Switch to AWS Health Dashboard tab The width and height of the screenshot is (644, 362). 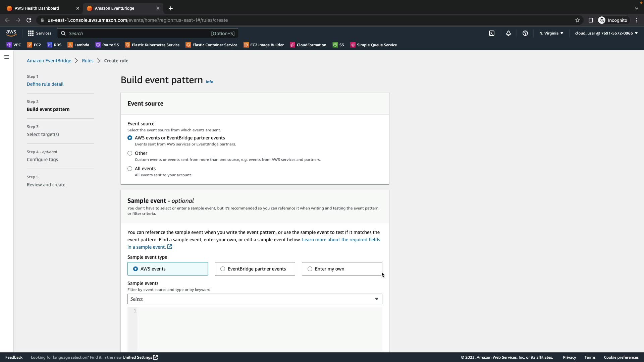click(37, 8)
